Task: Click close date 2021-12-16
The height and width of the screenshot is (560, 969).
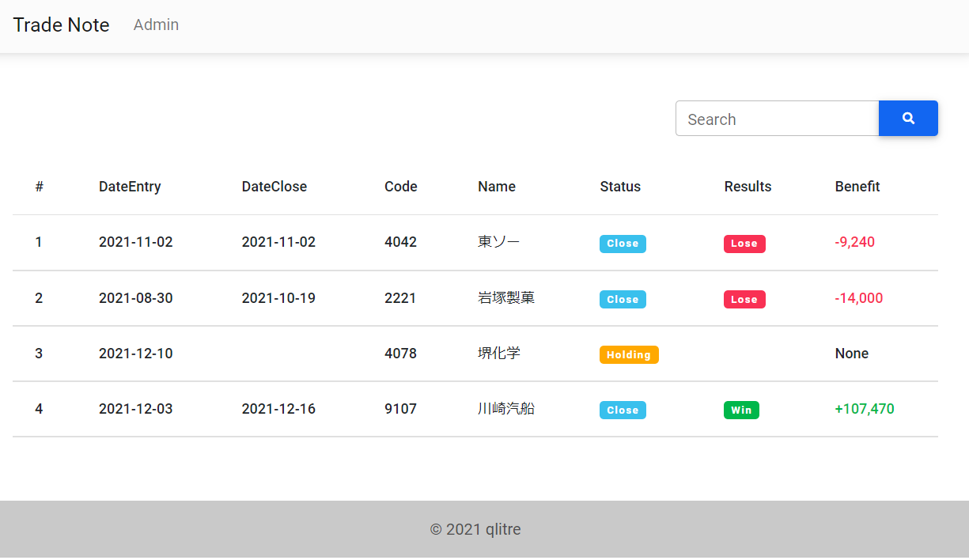Action: (x=278, y=409)
